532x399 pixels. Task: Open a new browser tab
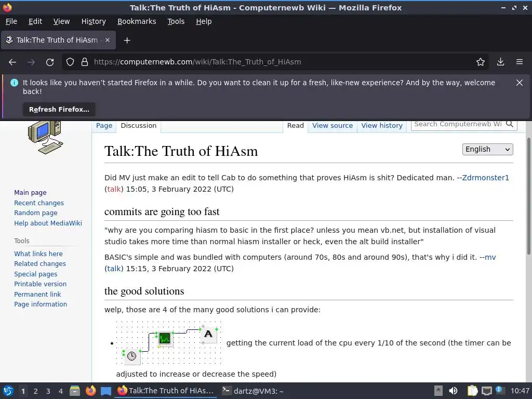127,41
